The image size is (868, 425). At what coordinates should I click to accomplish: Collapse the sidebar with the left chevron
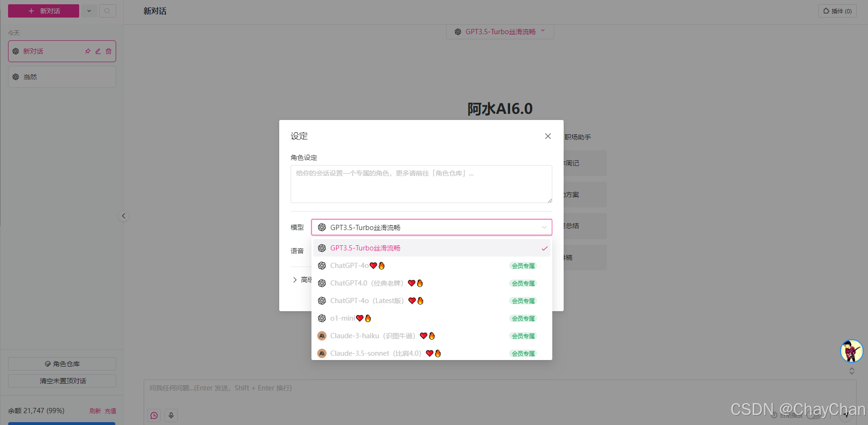coord(124,216)
